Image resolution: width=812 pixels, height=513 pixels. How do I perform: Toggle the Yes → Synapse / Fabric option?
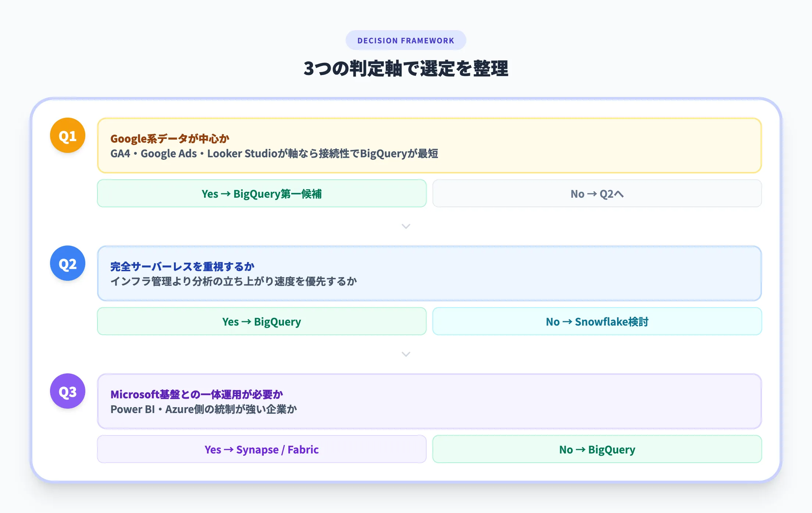coord(261,449)
